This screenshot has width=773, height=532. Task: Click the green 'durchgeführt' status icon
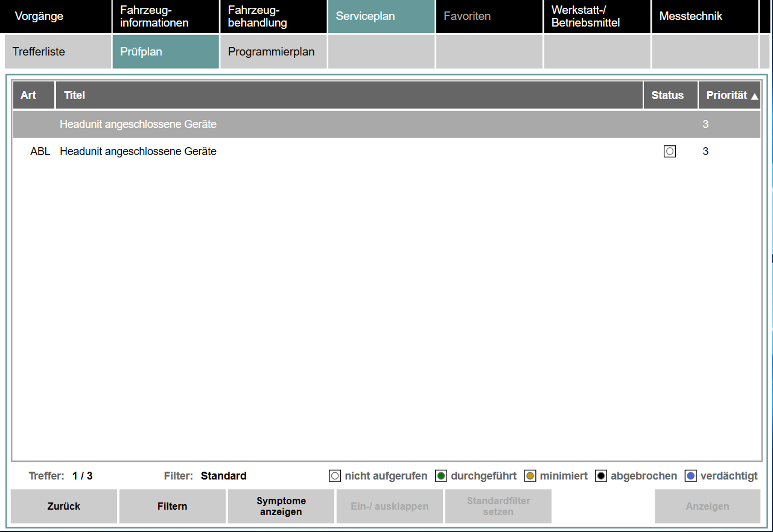441,476
